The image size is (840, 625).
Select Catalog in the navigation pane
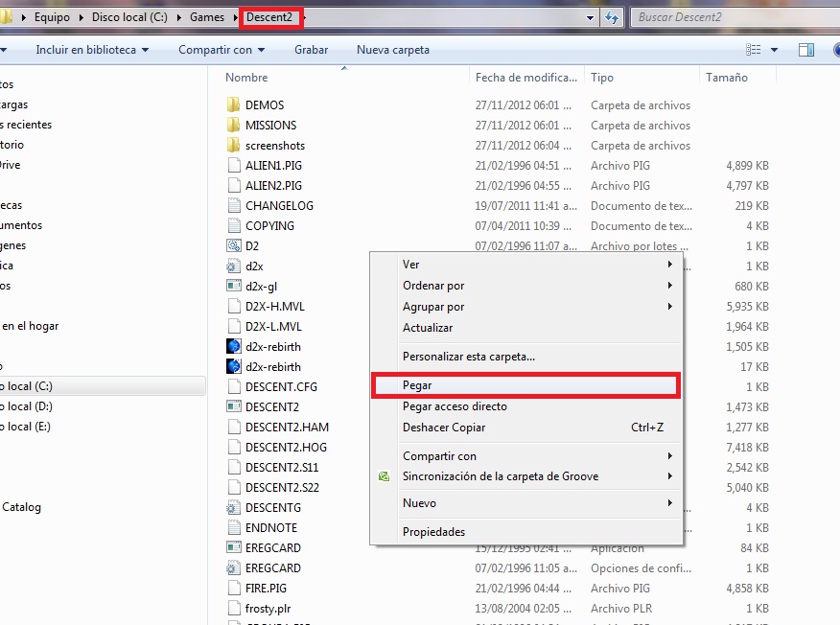coord(21,507)
